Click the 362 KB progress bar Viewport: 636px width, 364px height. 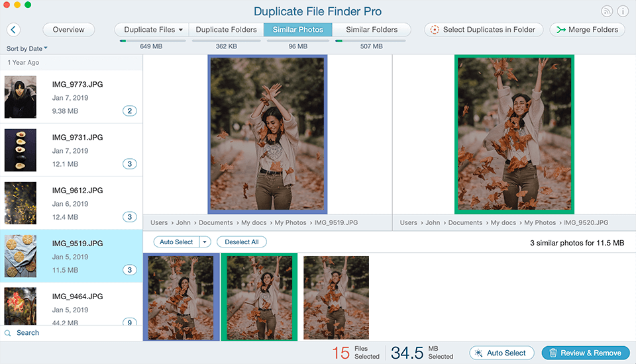(x=227, y=40)
